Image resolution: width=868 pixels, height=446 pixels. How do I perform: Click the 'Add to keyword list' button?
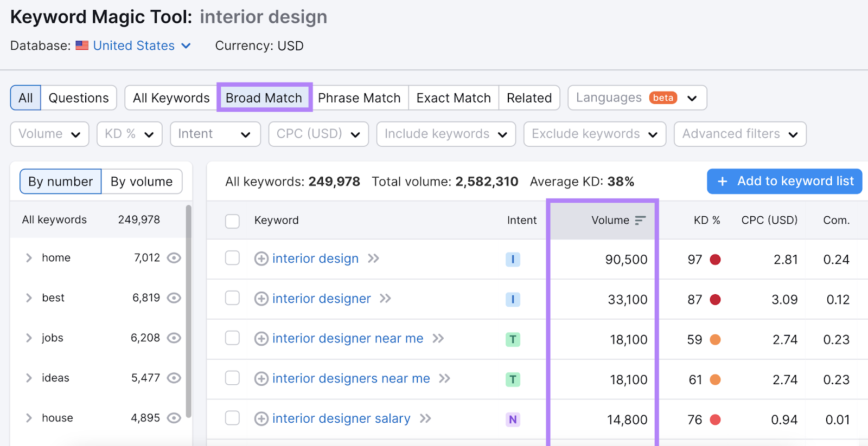click(784, 181)
